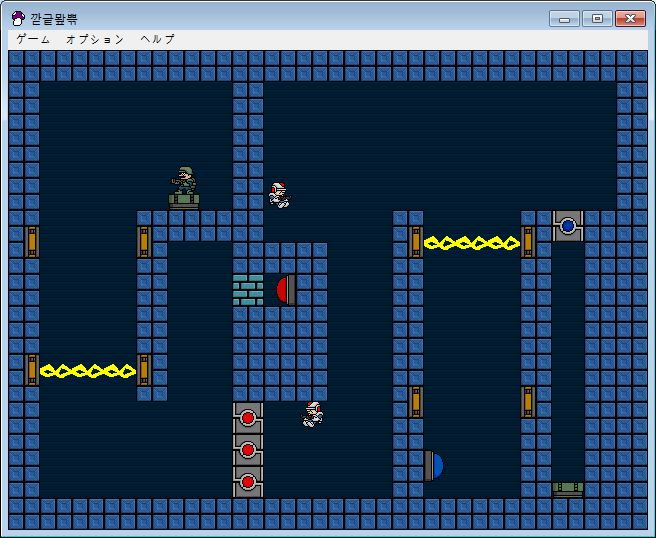Image resolution: width=656 pixels, height=538 pixels.
Task: Click the orange emitter above the blue switch
Action: pyautogui.click(x=416, y=402)
